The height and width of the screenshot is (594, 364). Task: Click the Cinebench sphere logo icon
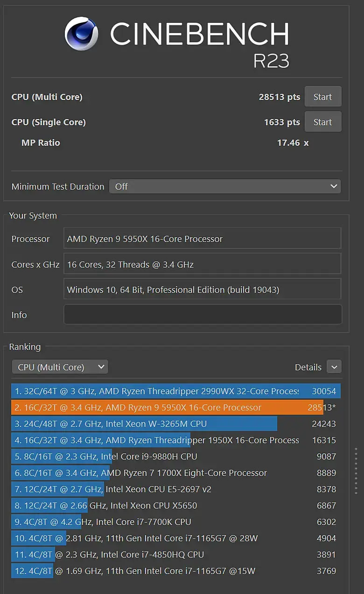pyautogui.click(x=82, y=34)
